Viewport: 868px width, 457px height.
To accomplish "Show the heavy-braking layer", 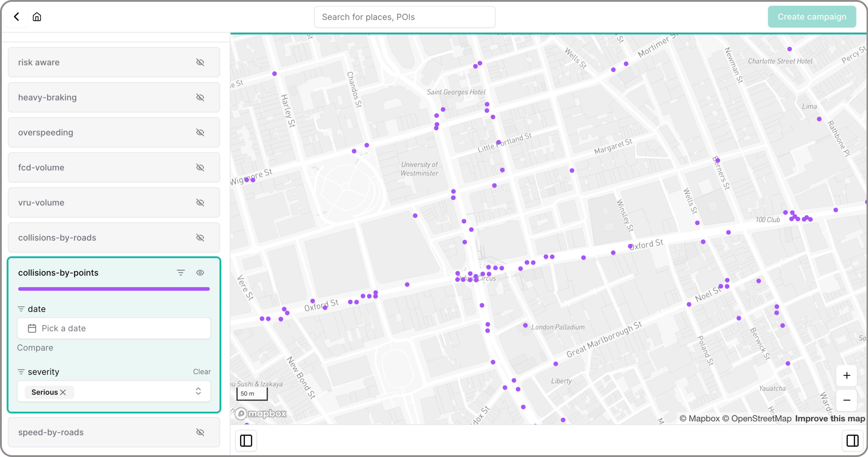I will click(x=200, y=97).
